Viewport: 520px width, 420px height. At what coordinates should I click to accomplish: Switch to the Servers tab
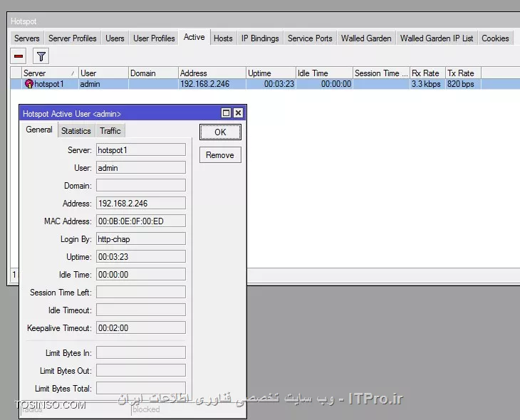(27, 38)
